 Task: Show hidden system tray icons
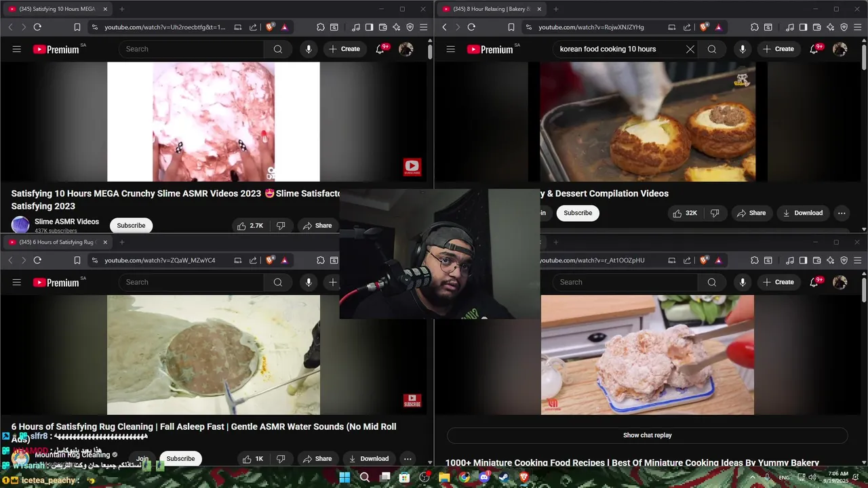tap(752, 477)
